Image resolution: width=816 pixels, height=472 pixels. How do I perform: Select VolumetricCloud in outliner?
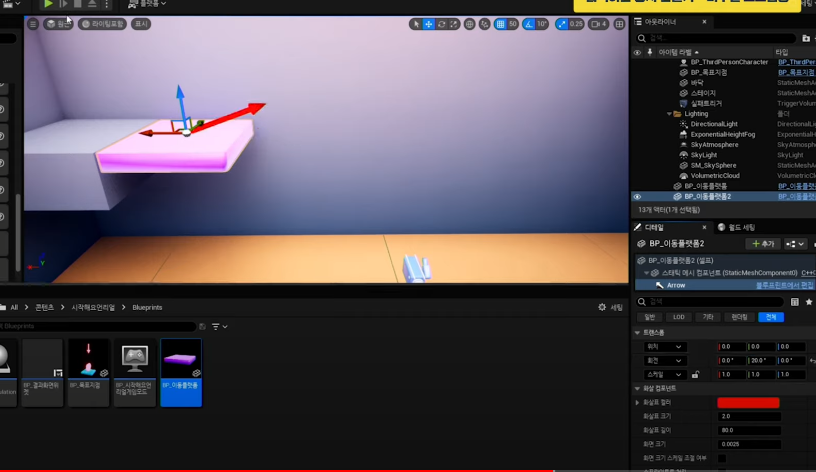[x=715, y=176]
